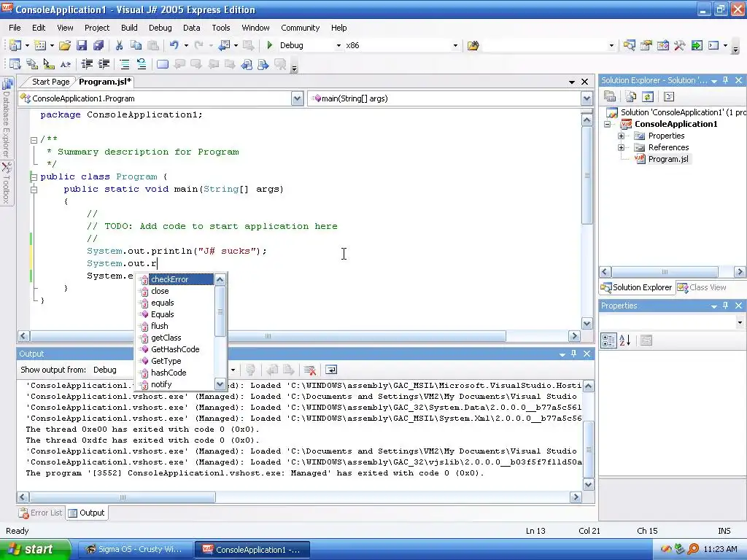Click the Windows Start button
The height and width of the screenshot is (560, 747).
35,550
